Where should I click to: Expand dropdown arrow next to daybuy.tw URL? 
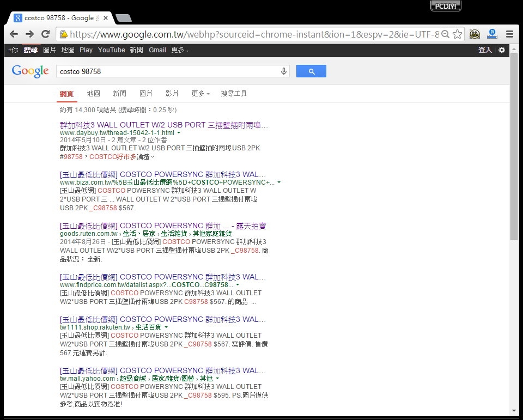point(179,133)
